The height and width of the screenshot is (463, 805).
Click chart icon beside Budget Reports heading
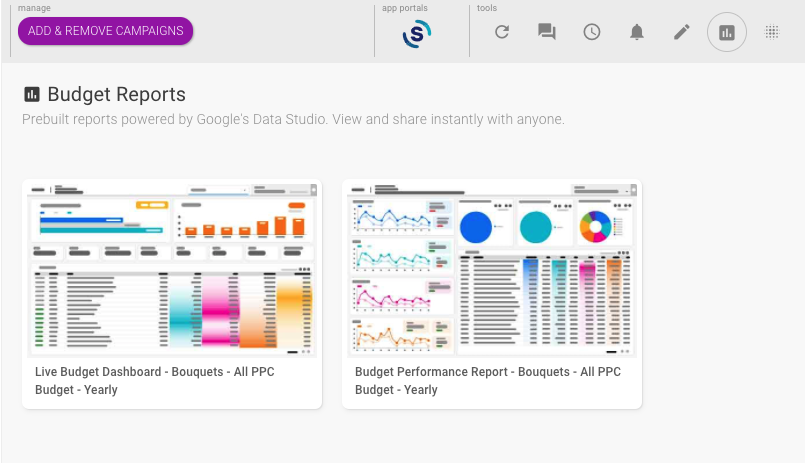click(32, 95)
